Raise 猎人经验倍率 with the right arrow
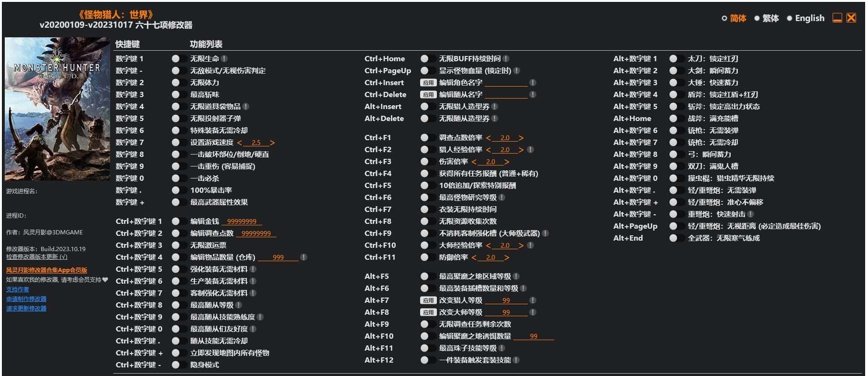The width and height of the screenshot is (868, 376). coord(521,150)
